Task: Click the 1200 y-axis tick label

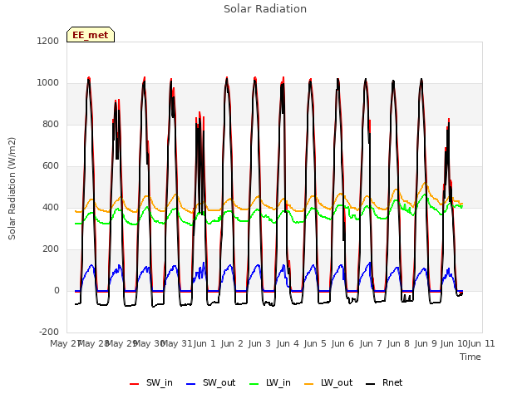Action: [x=48, y=41]
